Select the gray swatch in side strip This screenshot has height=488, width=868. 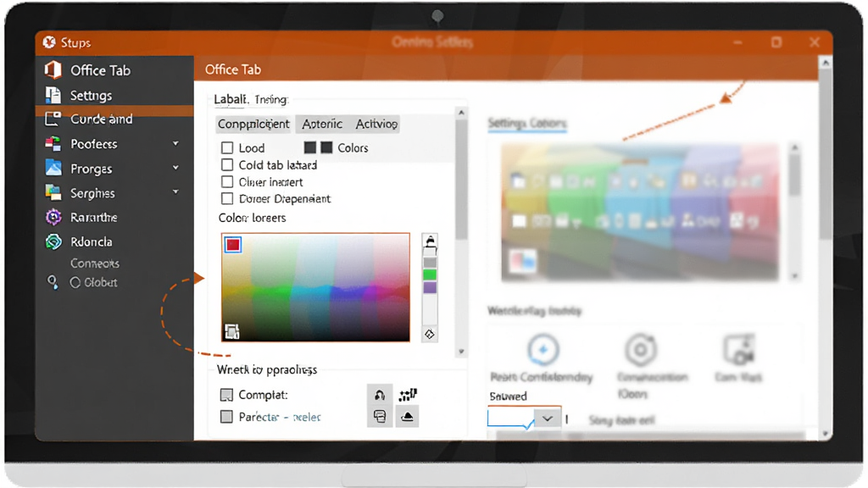[x=430, y=263]
